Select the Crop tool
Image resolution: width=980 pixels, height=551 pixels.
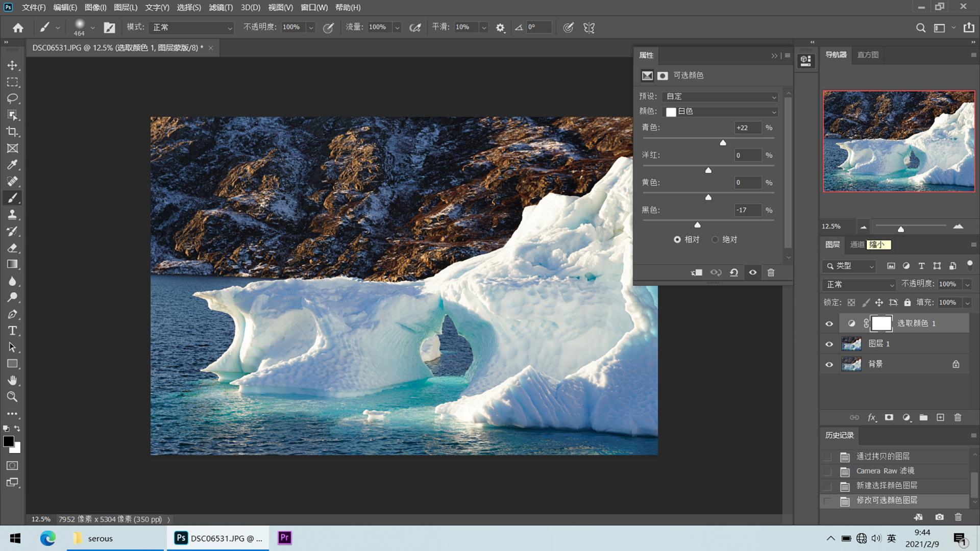[12, 132]
